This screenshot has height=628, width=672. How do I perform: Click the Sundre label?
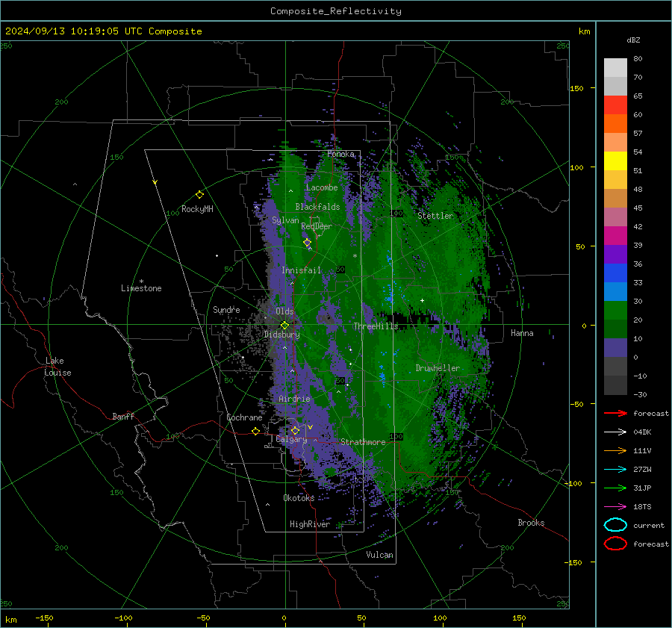coord(226,309)
